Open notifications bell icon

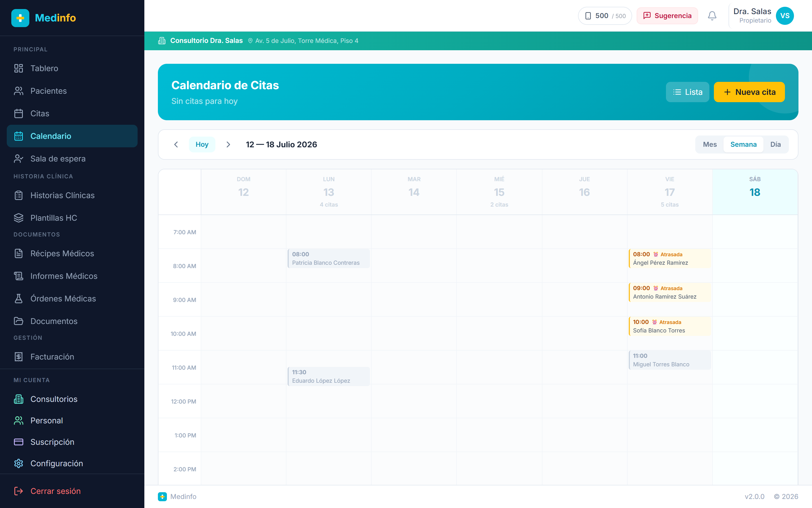(x=712, y=16)
